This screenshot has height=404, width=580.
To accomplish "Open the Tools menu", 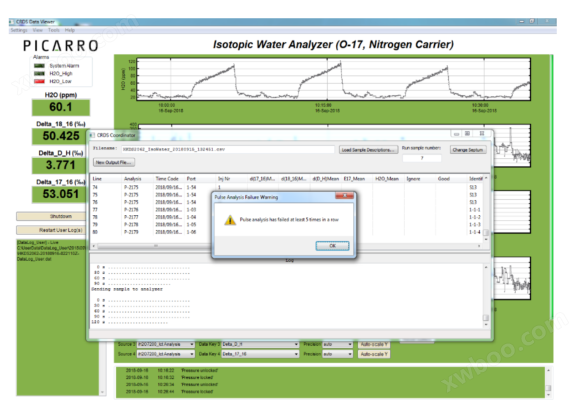I will pyautogui.click(x=54, y=30).
